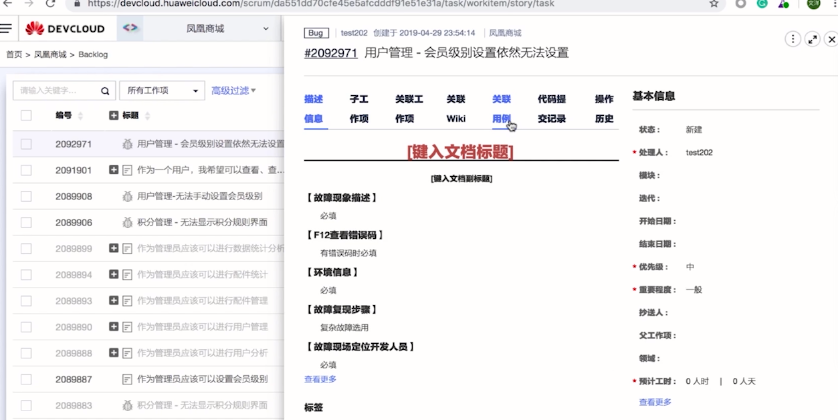Switch to the 描述信息 tab
This screenshot has width=838, height=420.
[x=314, y=109]
